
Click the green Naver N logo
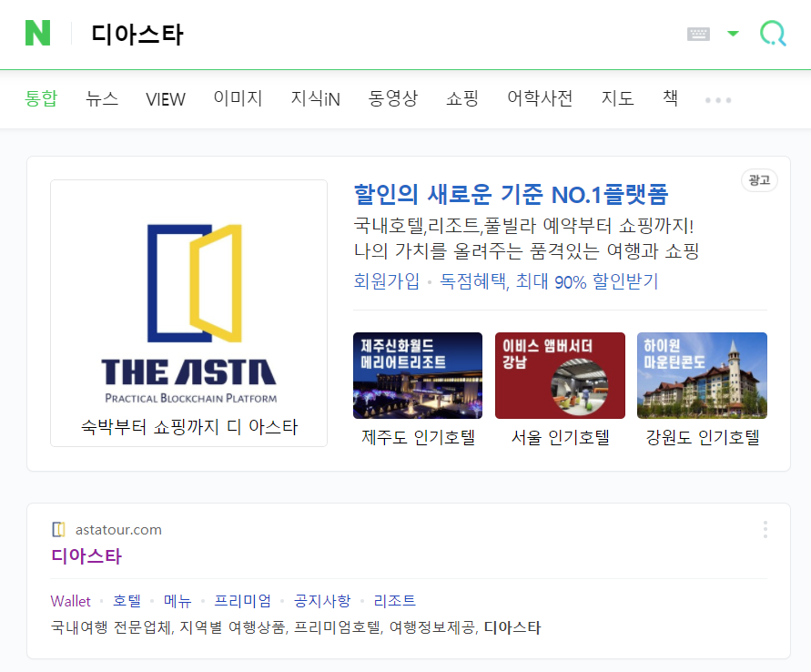coord(37,33)
